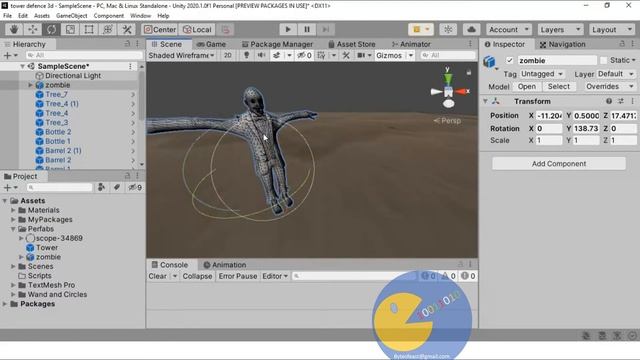This screenshot has width=640, height=360.
Task: Click the Add Component button
Action: pyautogui.click(x=559, y=164)
